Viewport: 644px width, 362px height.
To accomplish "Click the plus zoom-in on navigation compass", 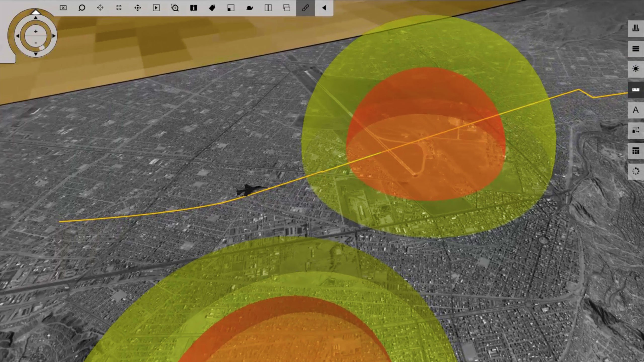I will pos(36,31).
